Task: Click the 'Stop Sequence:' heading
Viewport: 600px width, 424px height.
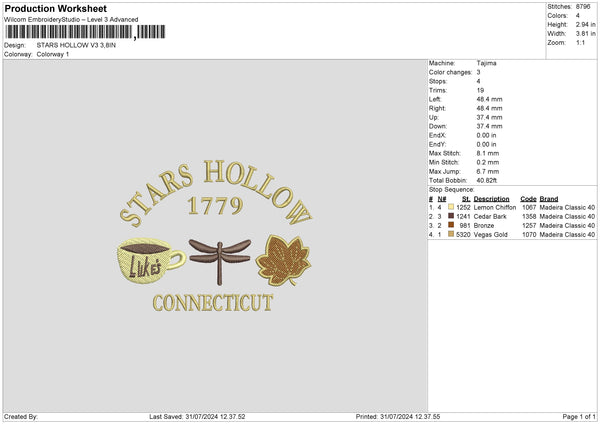Action: click(x=452, y=190)
